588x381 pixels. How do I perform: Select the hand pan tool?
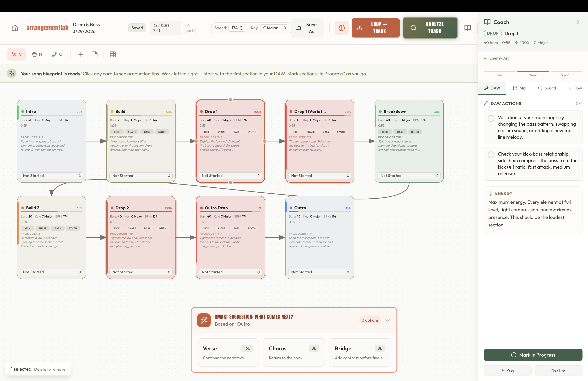tap(37, 54)
